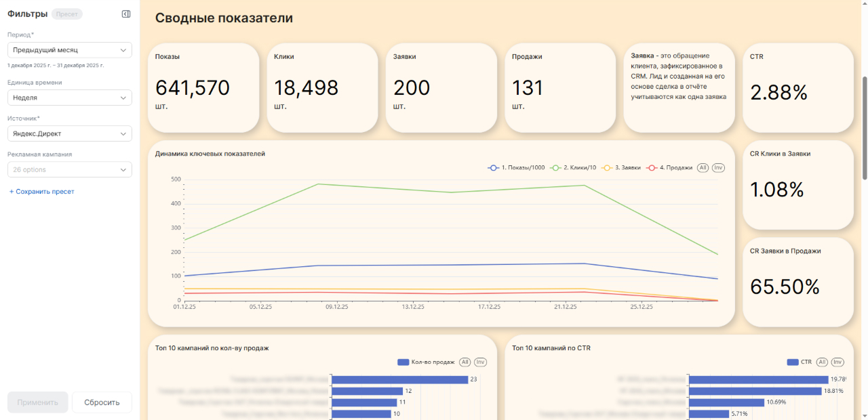Click Inv in the CTR top-10 chart legend
Screen dimensions: 868x420
(x=837, y=362)
